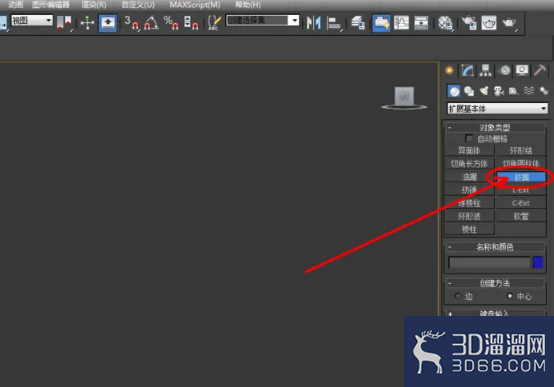Viewport: 554px width, 387px height.
Task: Expand the 键盘输入 rollout
Action: tap(495, 313)
